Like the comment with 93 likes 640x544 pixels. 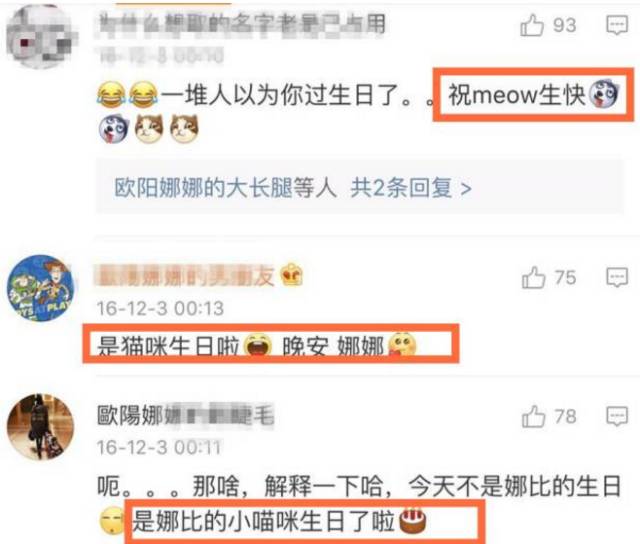[x=532, y=25]
